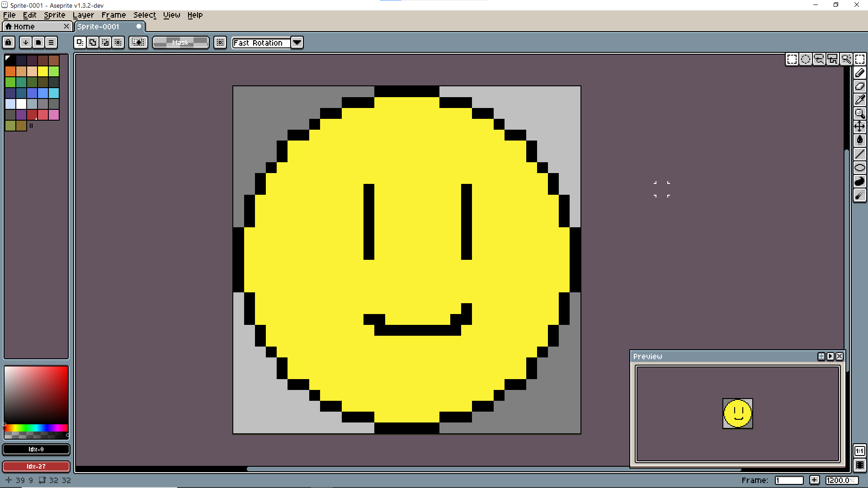Switch to the Home tab

coord(24,27)
